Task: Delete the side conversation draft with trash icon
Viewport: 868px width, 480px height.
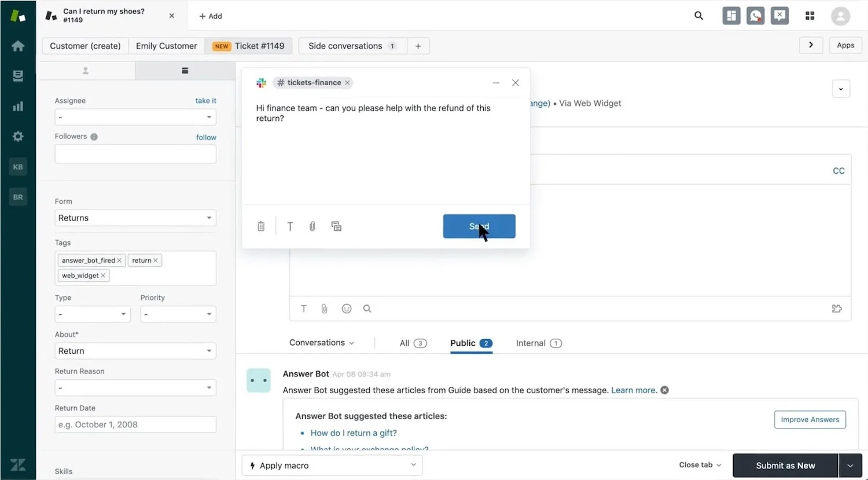Action: (261, 226)
